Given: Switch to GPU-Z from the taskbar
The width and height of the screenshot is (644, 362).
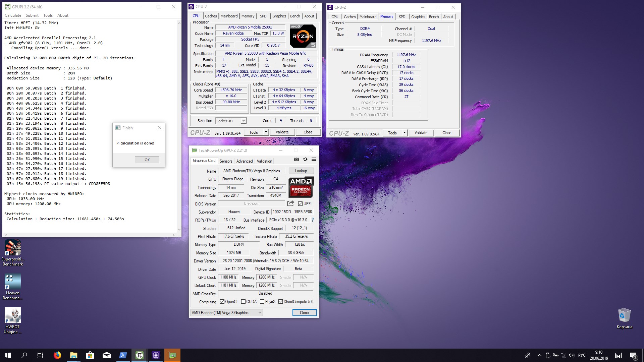Looking at the screenshot, I should pos(172,355).
